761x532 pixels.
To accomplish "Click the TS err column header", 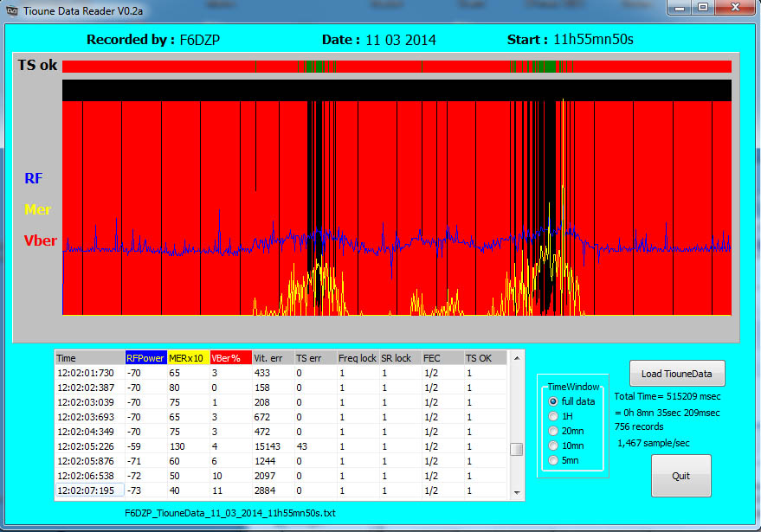I will [315, 358].
